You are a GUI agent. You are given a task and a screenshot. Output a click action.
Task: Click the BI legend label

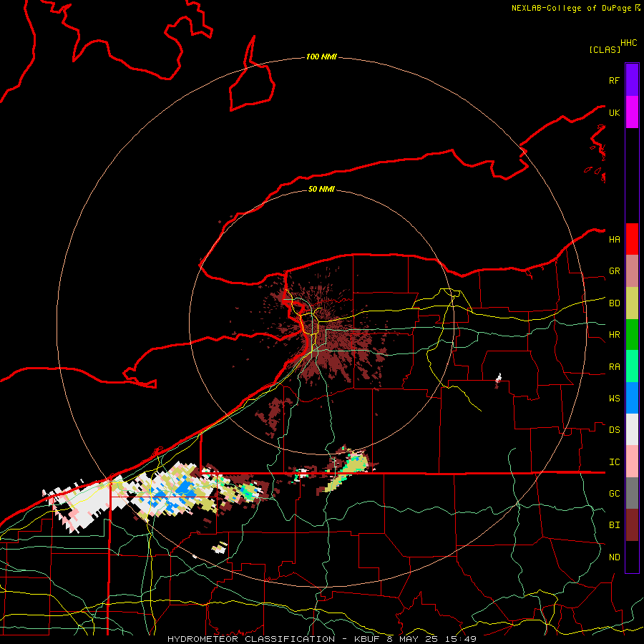(614, 525)
